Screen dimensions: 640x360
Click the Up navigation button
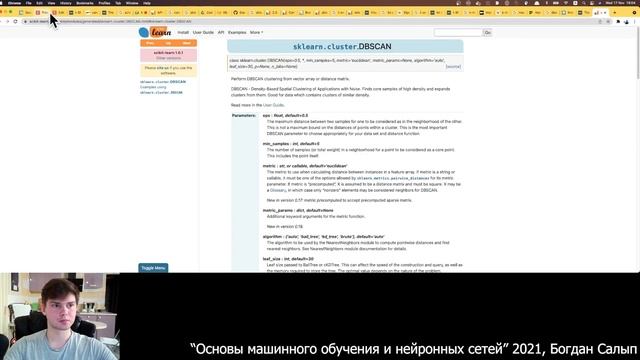pyautogui.click(x=168, y=43)
